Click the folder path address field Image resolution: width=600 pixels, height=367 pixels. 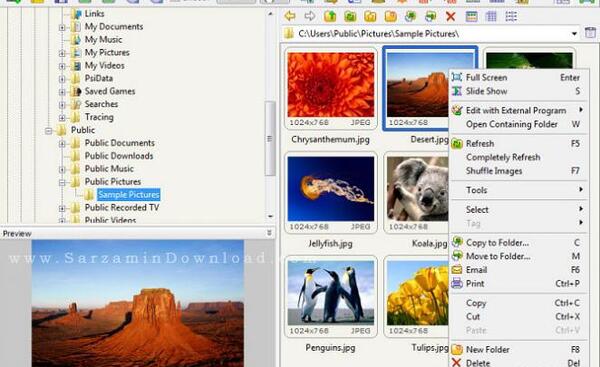(x=431, y=34)
